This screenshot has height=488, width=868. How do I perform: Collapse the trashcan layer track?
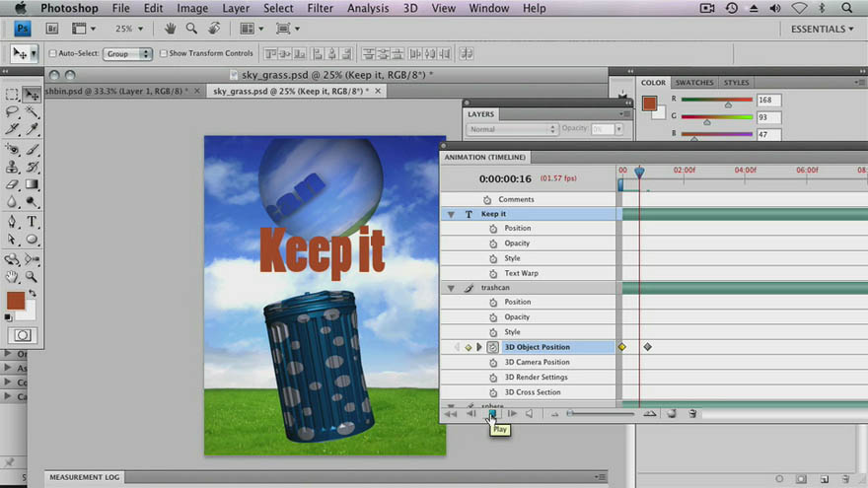point(451,288)
